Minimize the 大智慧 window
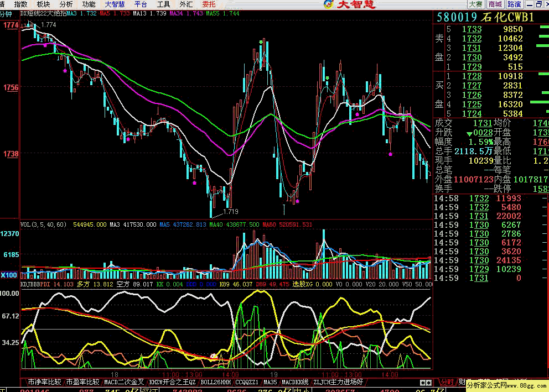 [x=530, y=4]
